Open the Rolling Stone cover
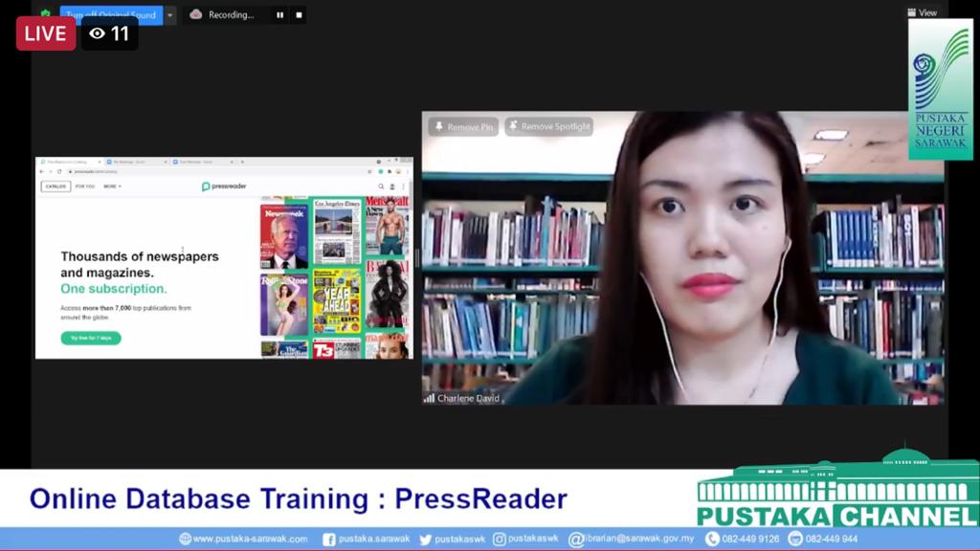The height and width of the screenshot is (551, 980). tap(284, 305)
